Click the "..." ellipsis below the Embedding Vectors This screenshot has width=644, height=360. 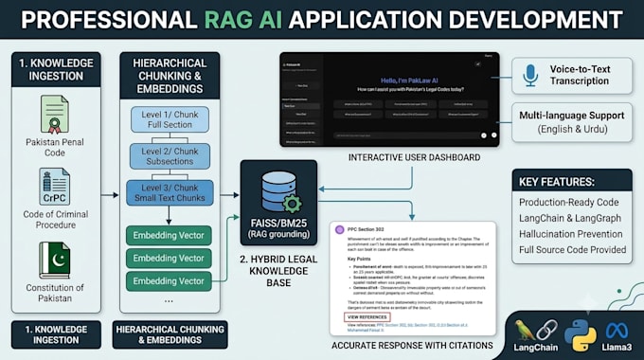169,301
